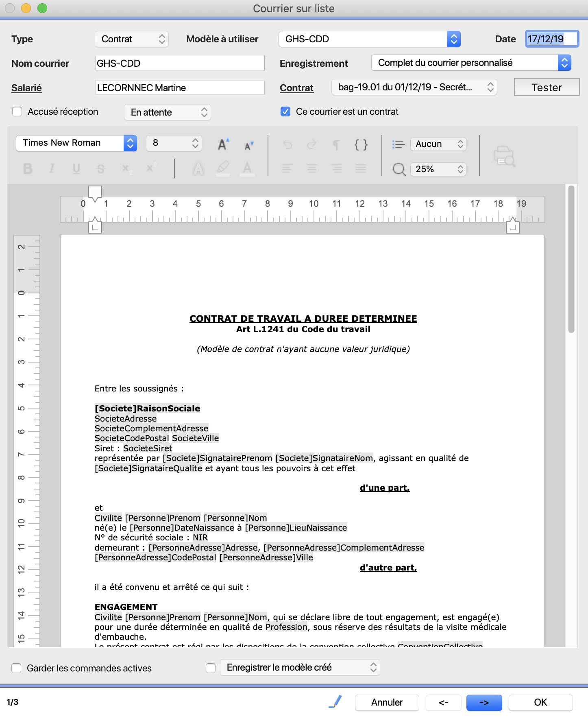Click the redo arrow in the toolbar
The height and width of the screenshot is (717, 588).
(312, 144)
